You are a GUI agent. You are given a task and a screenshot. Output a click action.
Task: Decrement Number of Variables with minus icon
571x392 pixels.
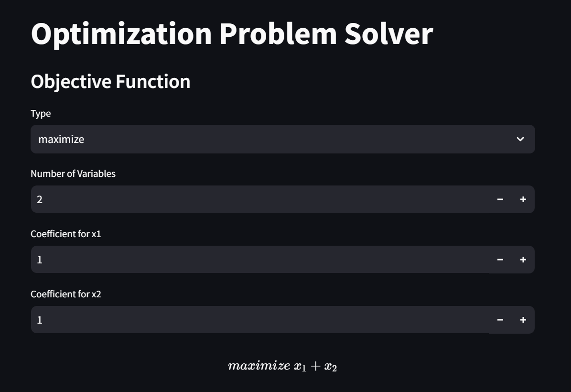click(x=500, y=199)
